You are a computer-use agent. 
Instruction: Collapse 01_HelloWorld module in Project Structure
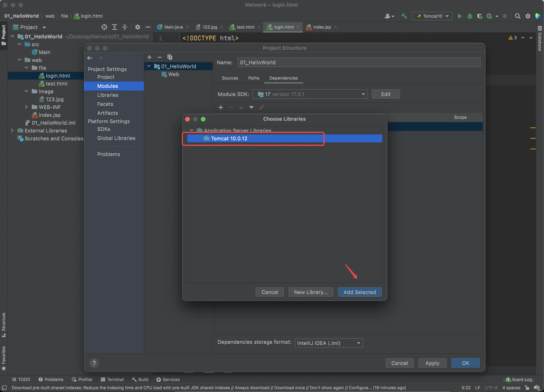tap(149, 66)
